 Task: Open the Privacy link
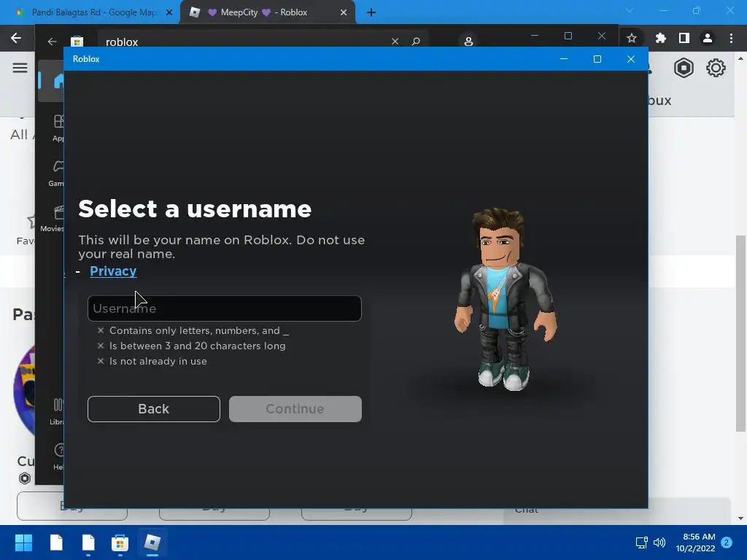click(113, 271)
